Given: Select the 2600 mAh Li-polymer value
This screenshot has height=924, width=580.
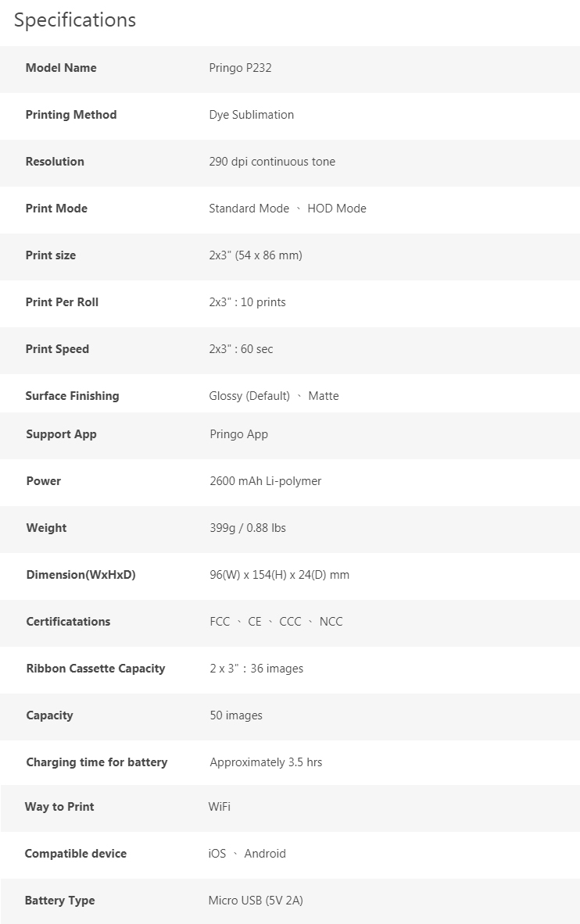Looking at the screenshot, I should coord(266,481).
